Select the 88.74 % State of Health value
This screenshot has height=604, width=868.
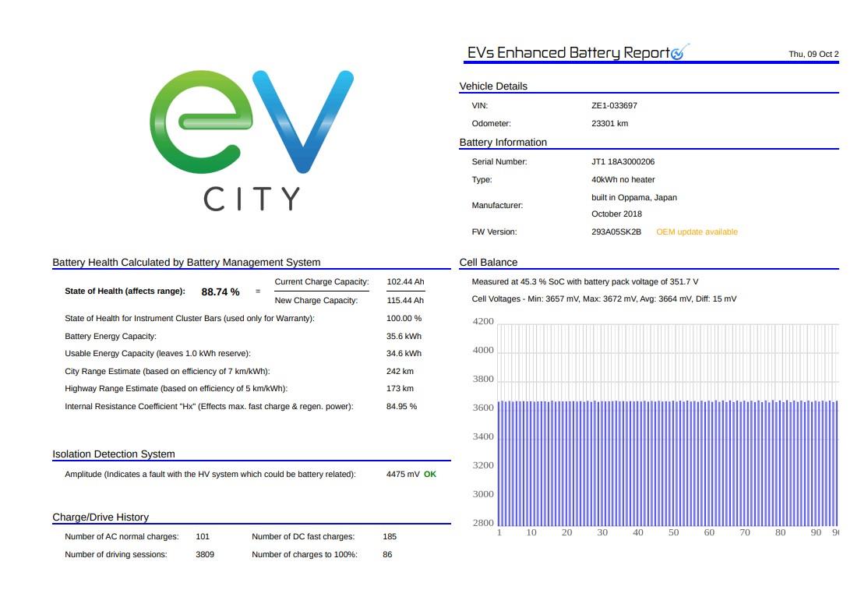pyautogui.click(x=221, y=292)
